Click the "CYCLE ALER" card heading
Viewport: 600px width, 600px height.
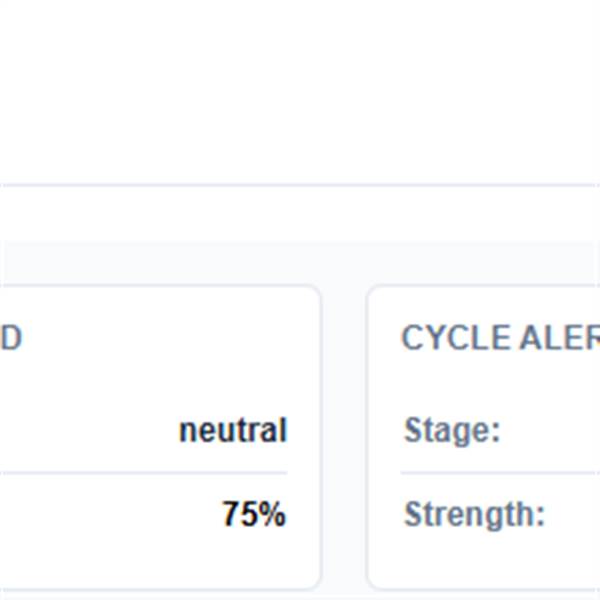tap(500, 338)
